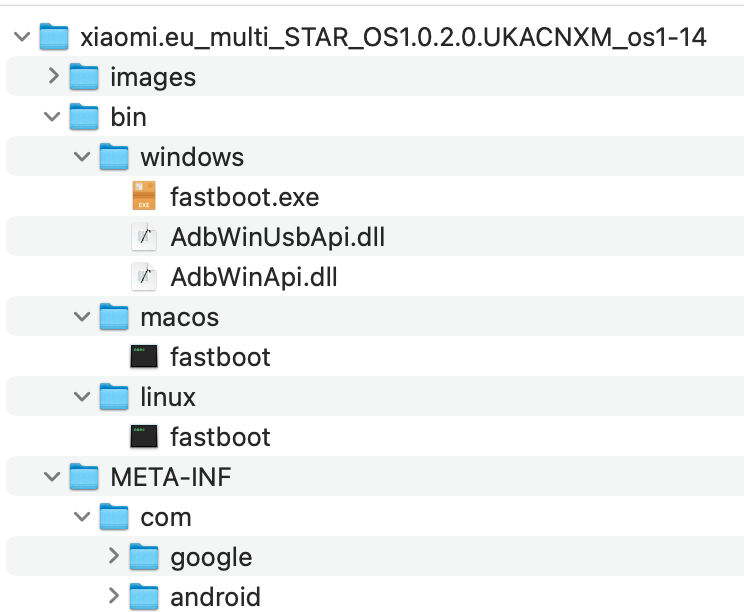Expand the android folder
This screenshot has height=612, width=744.
tap(114, 597)
